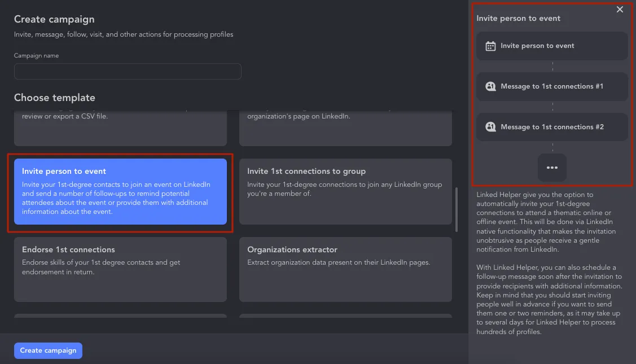Click the paragraph starting 'Linked Helper give you the option'
The width and height of the screenshot is (636, 364).
point(546,222)
